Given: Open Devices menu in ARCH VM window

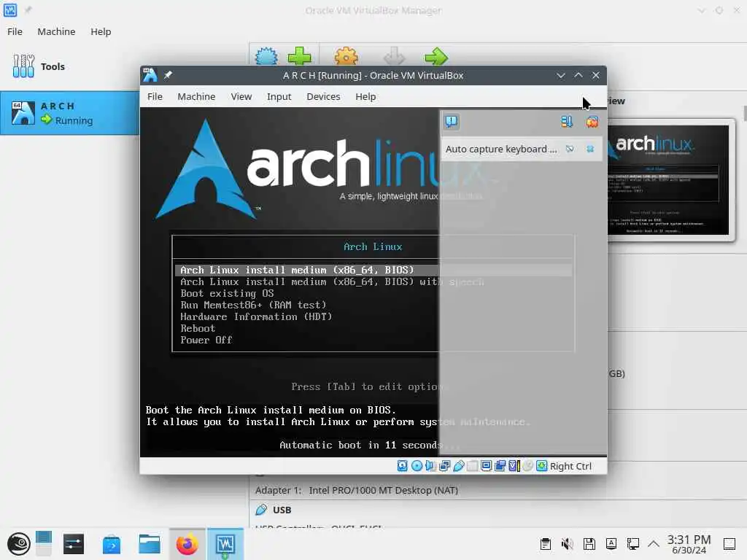Looking at the screenshot, I should pos(323,97).
